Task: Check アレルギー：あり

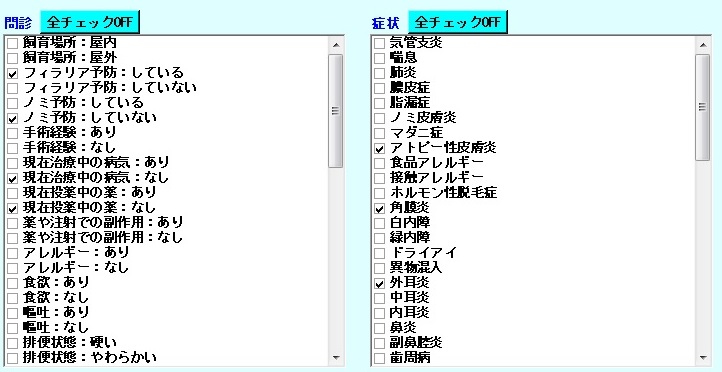Action: 13,253
